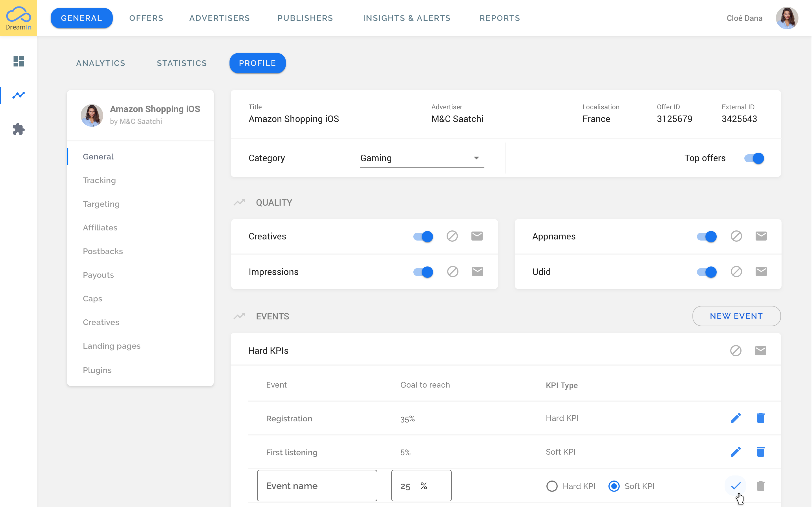The width and height of the screenshot is (812, 507).
Task: Edit the Registration event with the pencil icon
Action: (736, 418)
